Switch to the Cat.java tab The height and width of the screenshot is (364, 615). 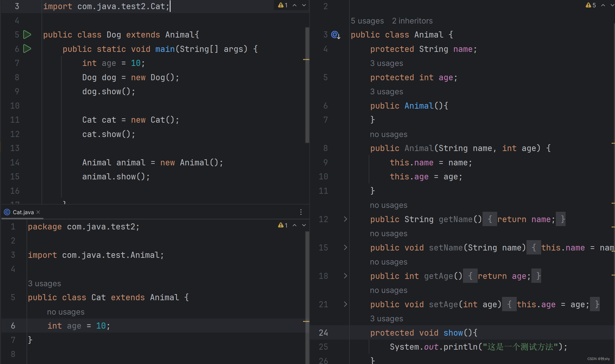click(23, 212)
